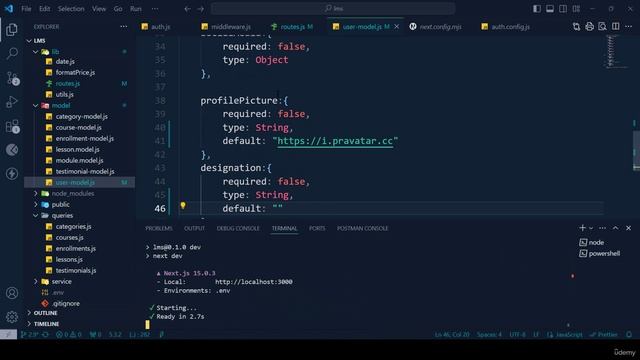Screen dimensions: 640x360
Task: Click the command center search box
Action: tap(333, 9)
